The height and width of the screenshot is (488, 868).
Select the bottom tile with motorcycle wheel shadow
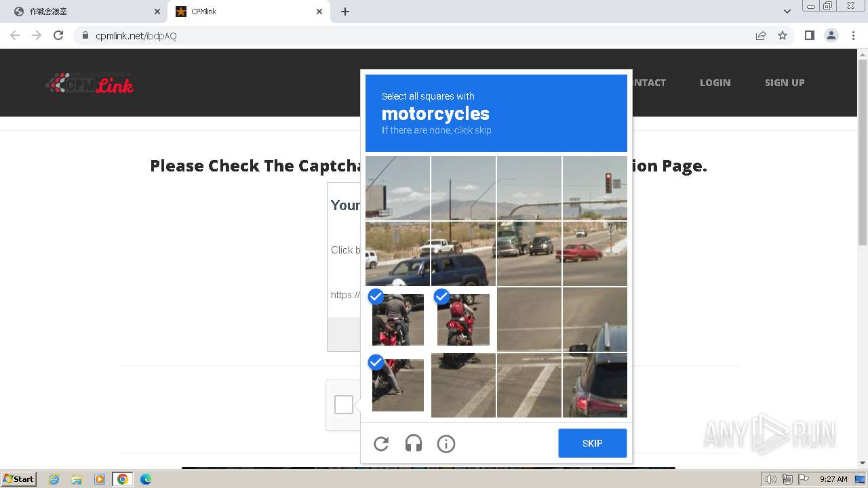point(463,385)
